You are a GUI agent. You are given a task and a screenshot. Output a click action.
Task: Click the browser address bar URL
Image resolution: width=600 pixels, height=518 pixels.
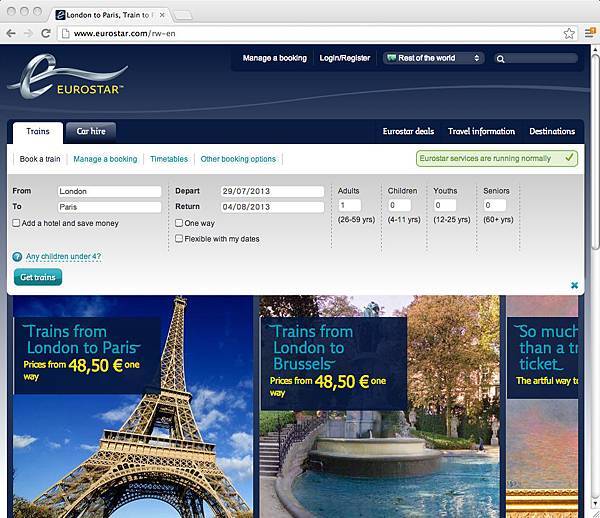[x=124, y=34]
